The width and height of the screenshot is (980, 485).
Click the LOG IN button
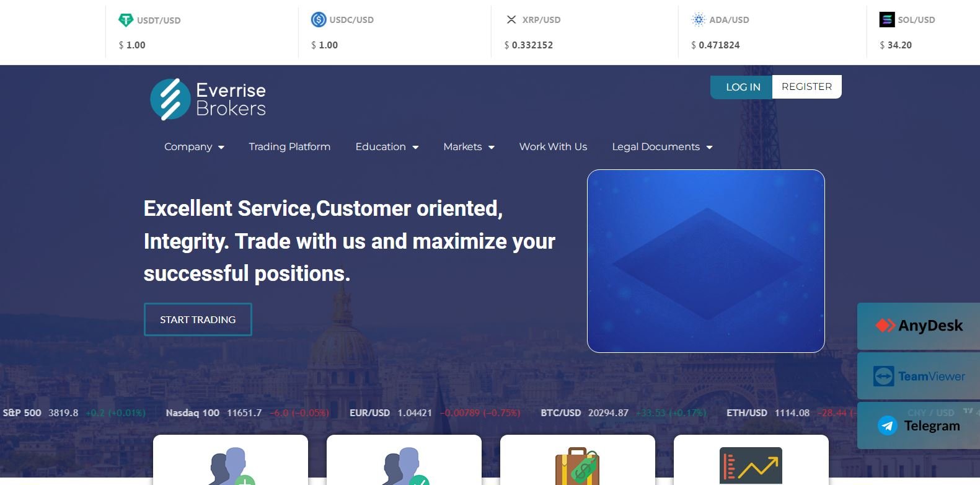tap(741, 87)
